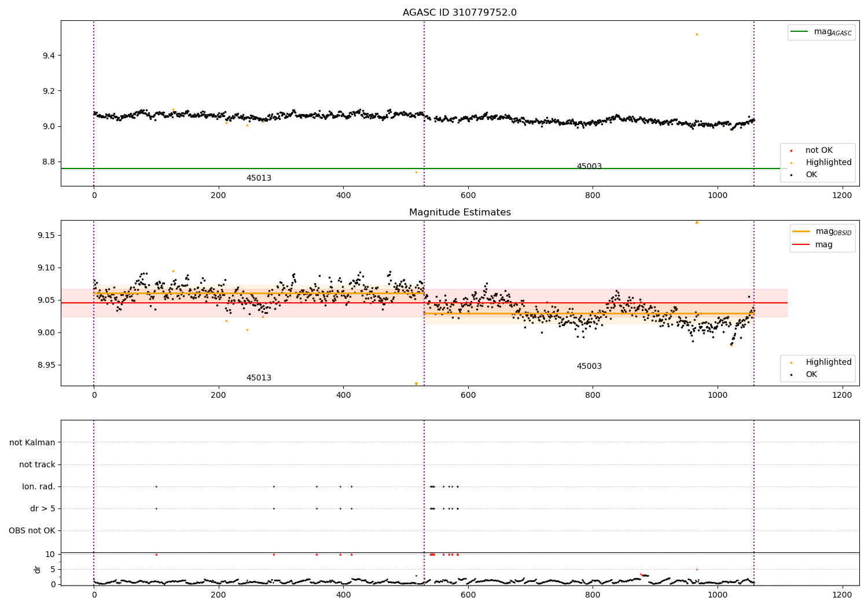
Task: Click the 1000 x-axis tick of the middle plot
Action: 718,395
